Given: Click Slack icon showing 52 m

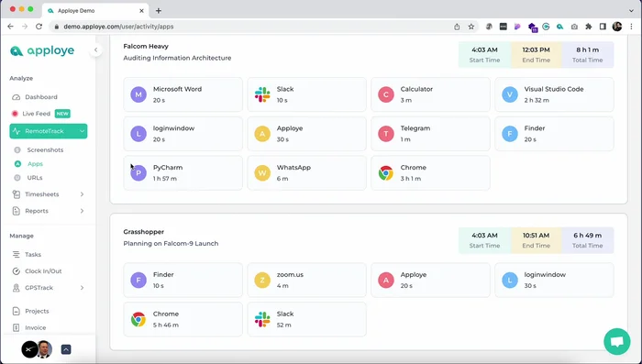Looking at the screenshot, I should (x=262, y=319).
